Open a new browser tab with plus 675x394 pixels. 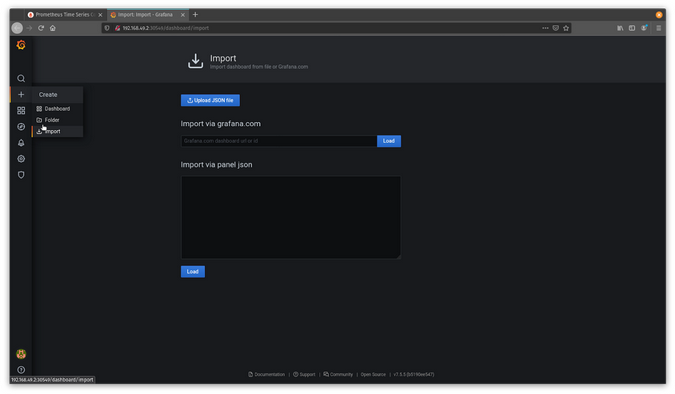tap(195, 15)
